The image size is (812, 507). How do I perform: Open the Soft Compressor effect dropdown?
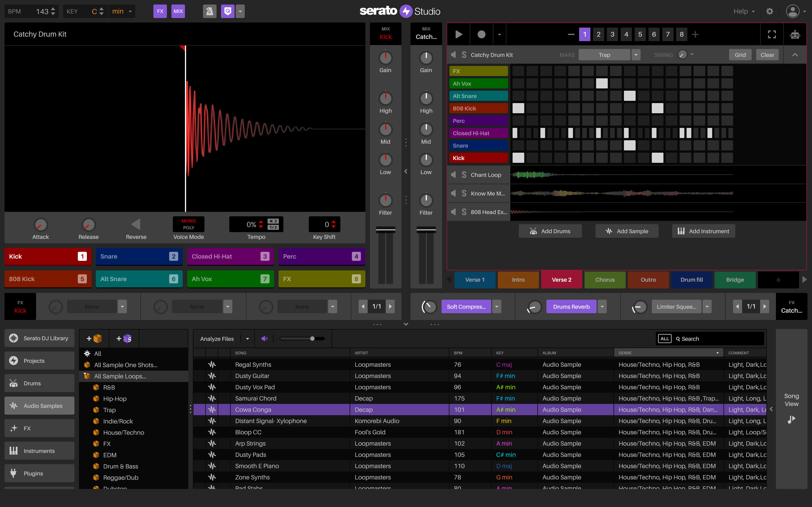[497, 306]
